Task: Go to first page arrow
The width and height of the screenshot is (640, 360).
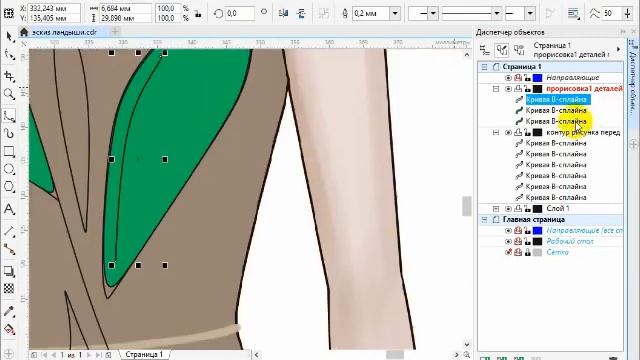Action: [45, 355]
